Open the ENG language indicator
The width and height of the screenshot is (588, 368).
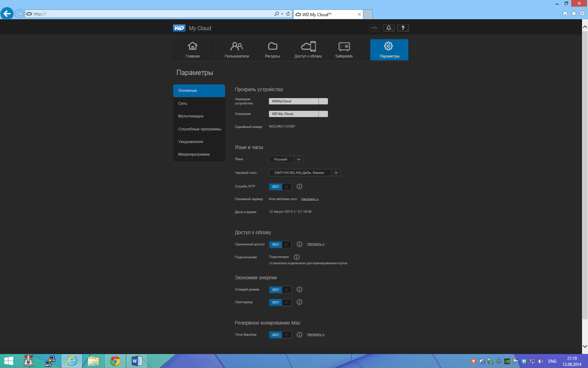[552, 361]
